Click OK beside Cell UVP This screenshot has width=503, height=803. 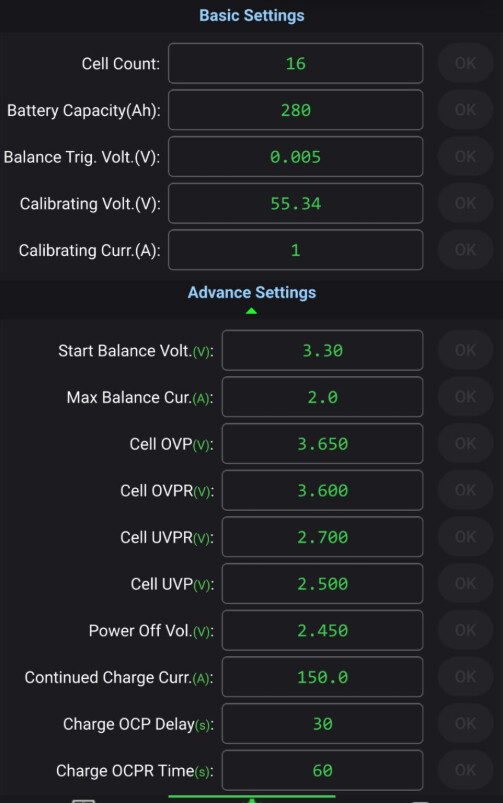click(465, 583)
